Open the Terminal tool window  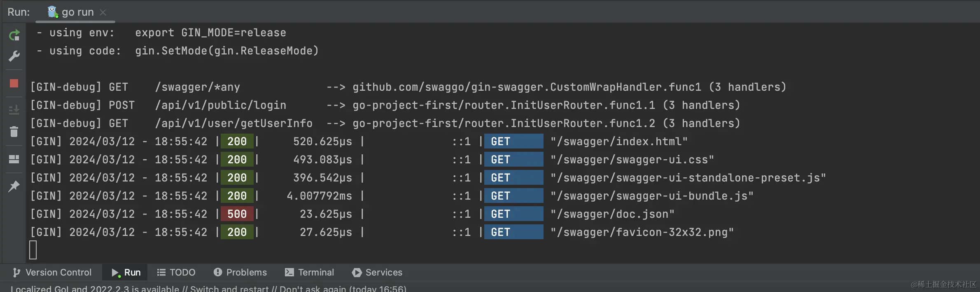(x=309, y=273)
